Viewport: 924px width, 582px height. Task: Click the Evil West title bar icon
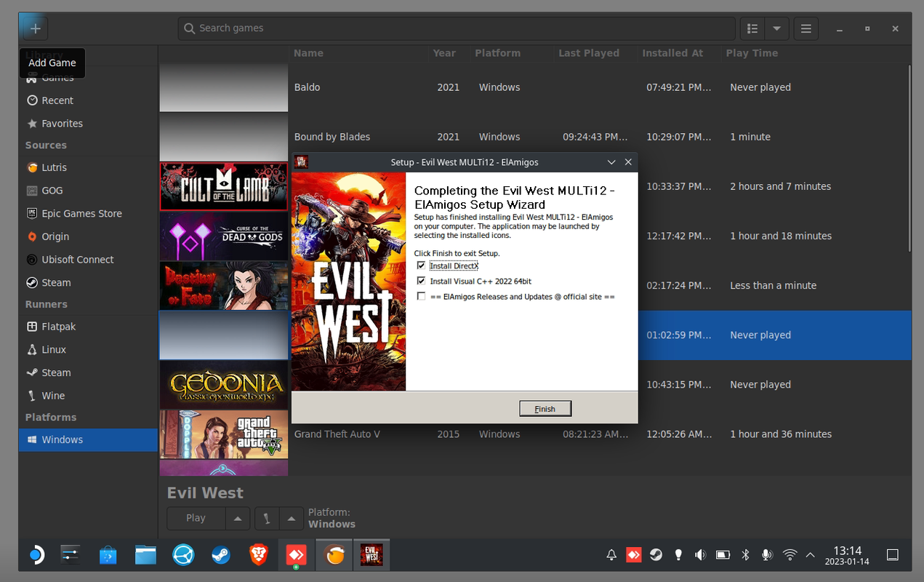[301, 162]
